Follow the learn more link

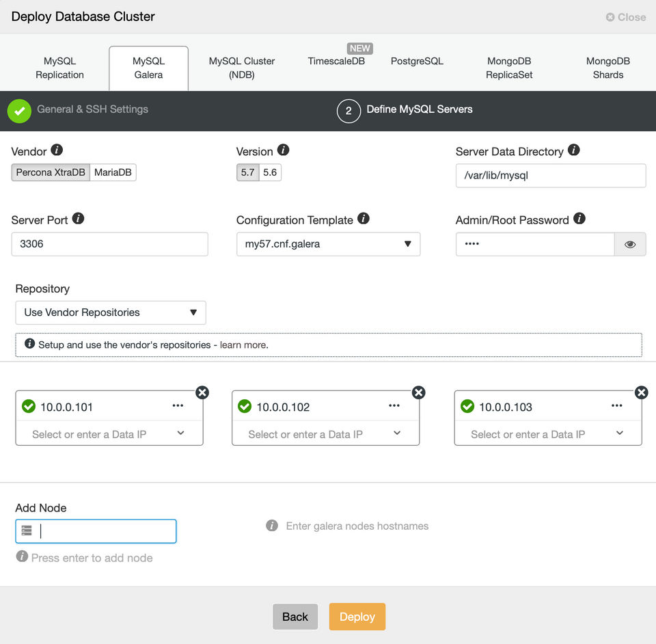(244, 345)
